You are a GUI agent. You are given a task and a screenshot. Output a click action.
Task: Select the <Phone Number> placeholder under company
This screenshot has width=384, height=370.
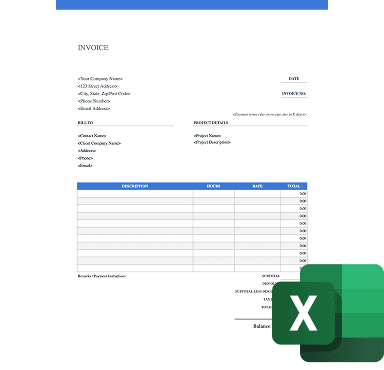click(x=94, y=101)
